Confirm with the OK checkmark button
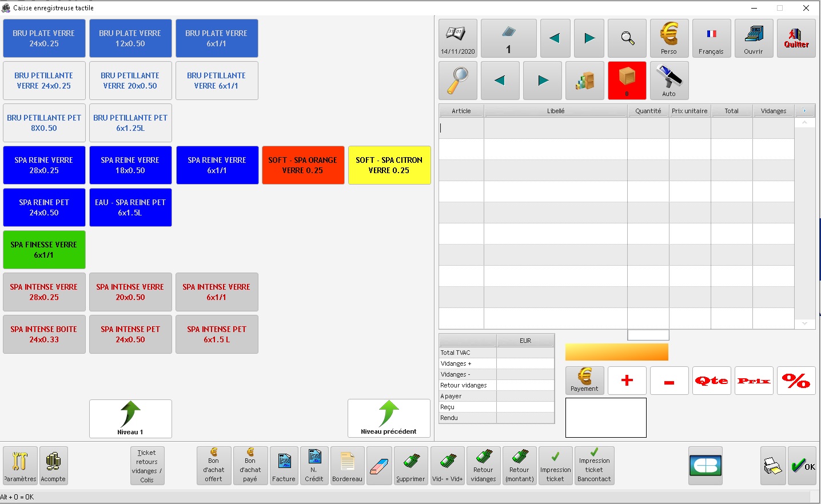Viewport: 821px width, 504px height. click(x=802, y=466)
